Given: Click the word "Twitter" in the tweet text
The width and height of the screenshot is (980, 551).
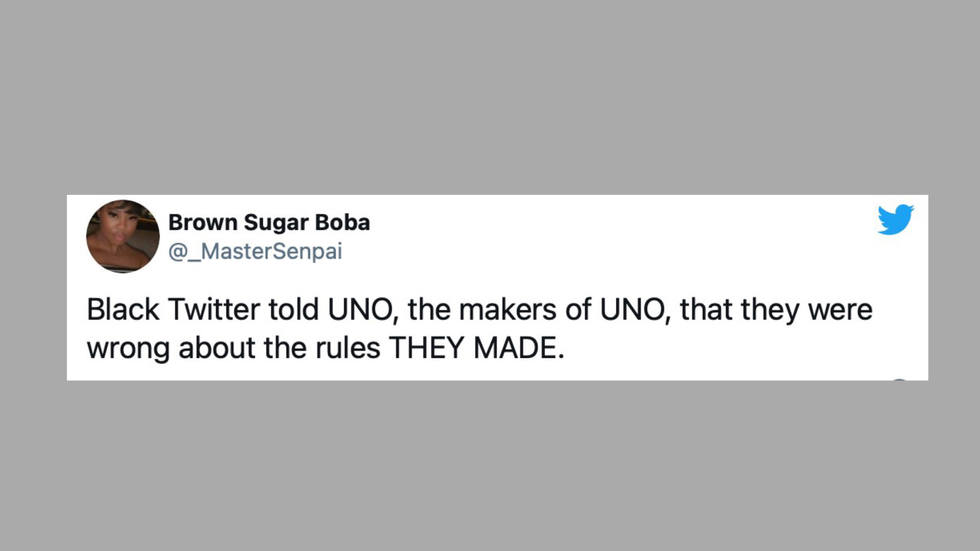Looking at the screenshot, I should [x=215, y=309].
